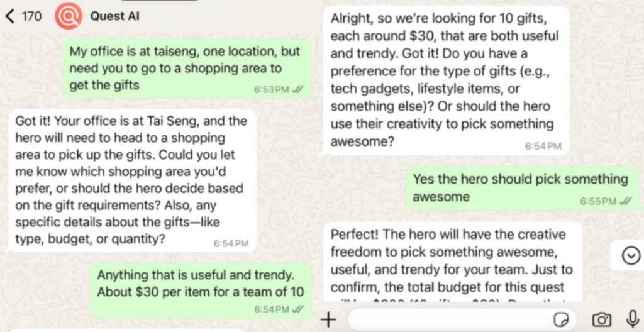Image resolution: width=644 pixels, height=332 pixels.
Task: Tap the plus attachment icon
Action: (328, 319)
